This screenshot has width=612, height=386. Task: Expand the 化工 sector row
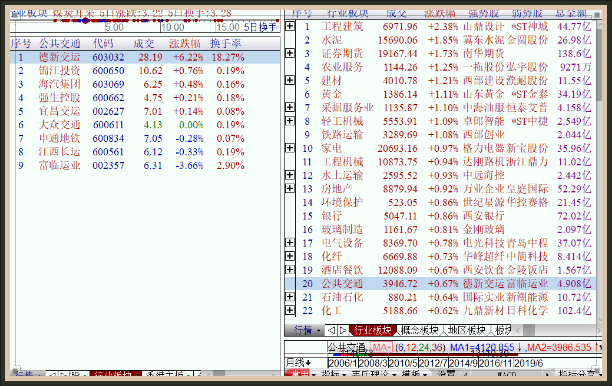(x=290, y=310)
